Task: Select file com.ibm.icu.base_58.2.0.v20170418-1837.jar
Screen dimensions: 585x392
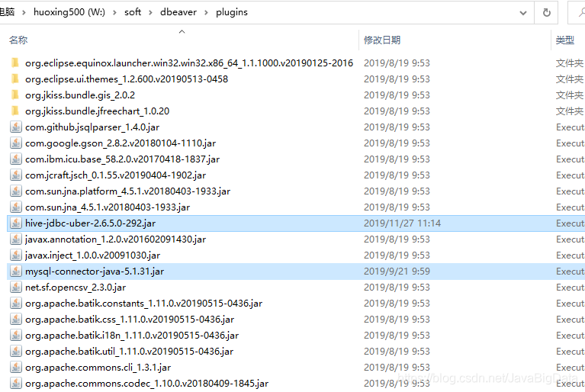Action: (122, 159)
